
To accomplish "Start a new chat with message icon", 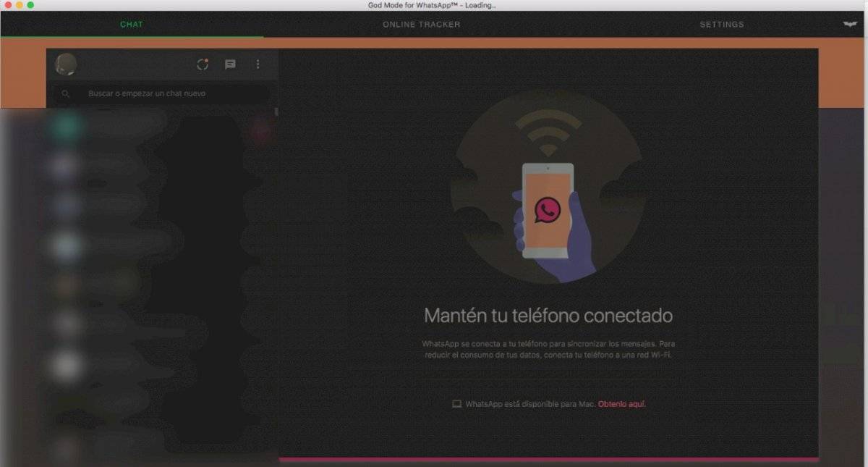I will point(230,64).
